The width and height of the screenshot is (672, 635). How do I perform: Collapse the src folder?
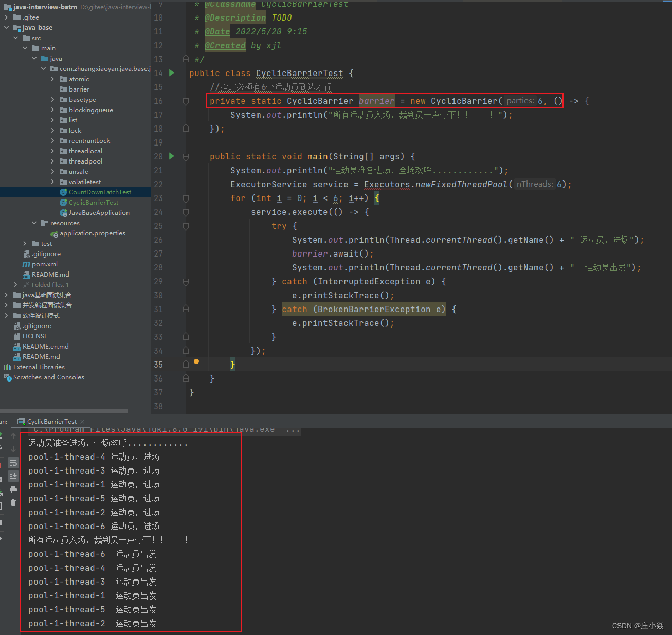15,38
